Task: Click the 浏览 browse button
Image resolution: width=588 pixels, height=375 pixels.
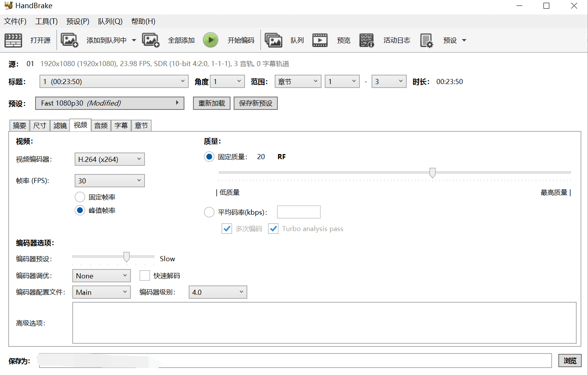Action: tap(570, 361)
